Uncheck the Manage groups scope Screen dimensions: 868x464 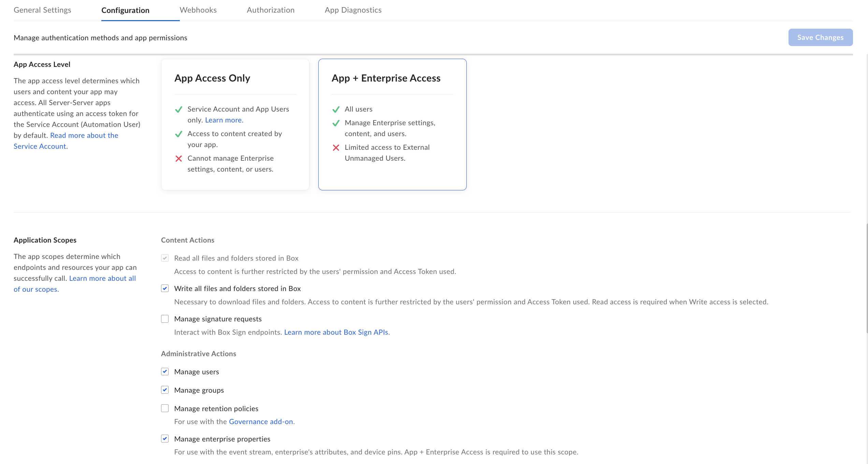(x=165, y=390)
